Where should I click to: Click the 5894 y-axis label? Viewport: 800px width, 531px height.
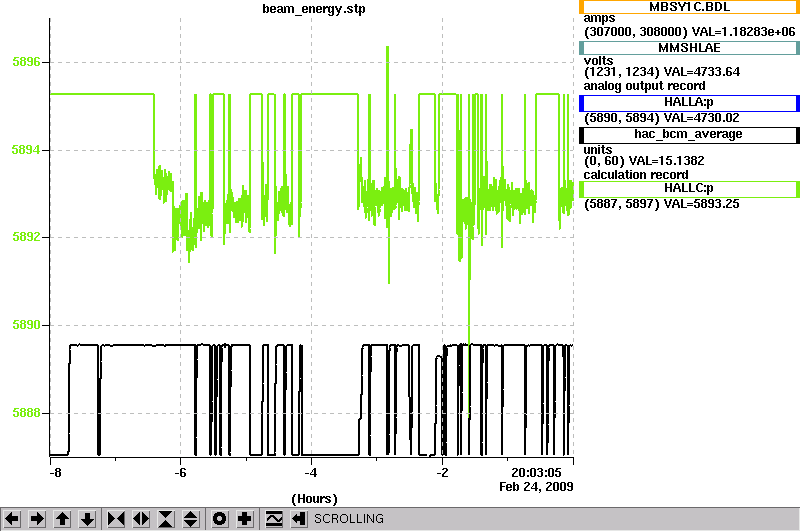pyautogui.click(x=26, y=150)
